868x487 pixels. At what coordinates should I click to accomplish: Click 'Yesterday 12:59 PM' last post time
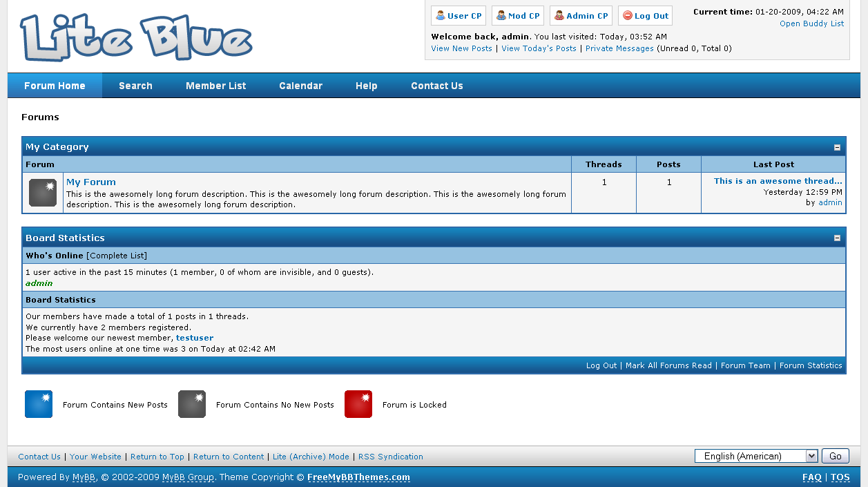click(803, 192)
